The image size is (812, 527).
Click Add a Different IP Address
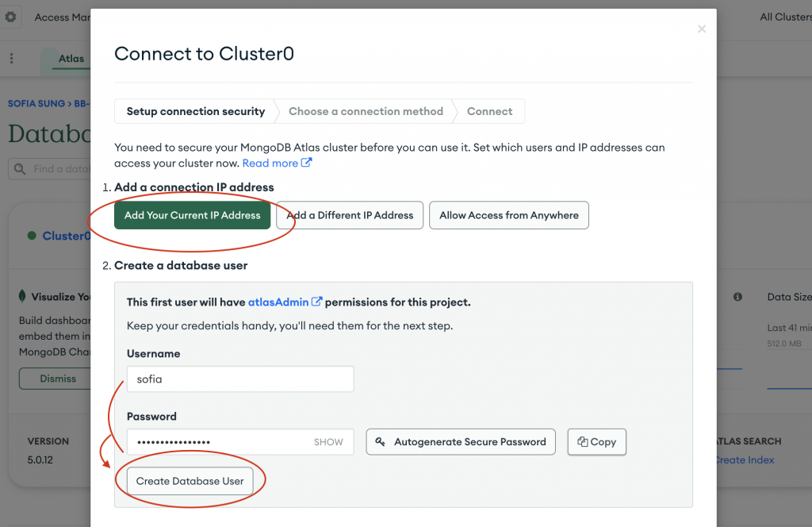tap(350, 215)
